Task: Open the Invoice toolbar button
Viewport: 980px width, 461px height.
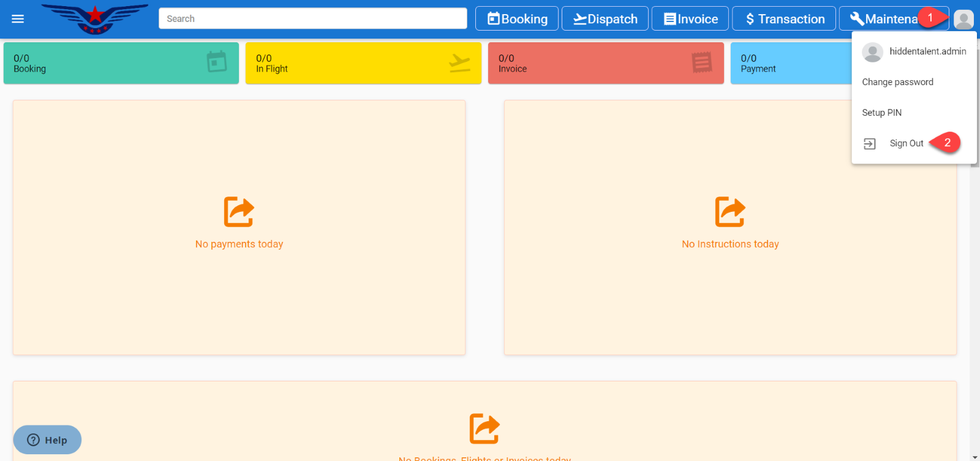Action: point(690,19)
